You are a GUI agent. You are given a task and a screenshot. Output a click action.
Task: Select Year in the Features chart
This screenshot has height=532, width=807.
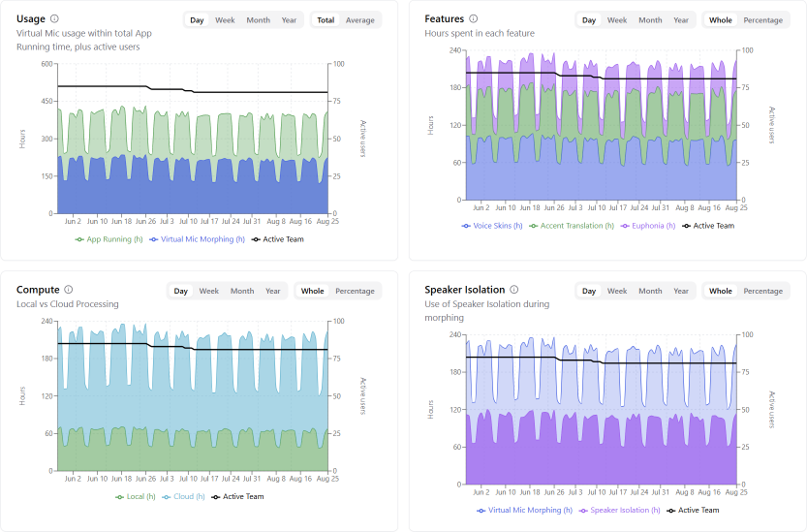click(x=681, y=20)
